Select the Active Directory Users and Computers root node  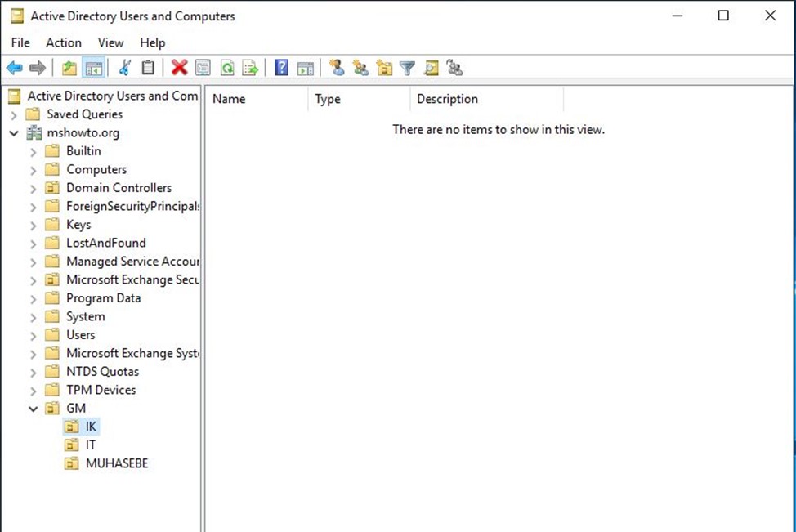112,96
